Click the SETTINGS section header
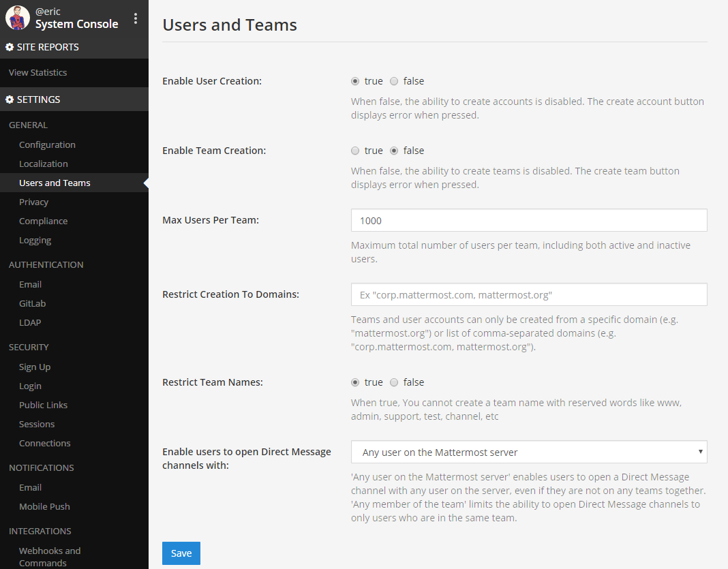This screenshot has height=569, width=728. (74, 99)
